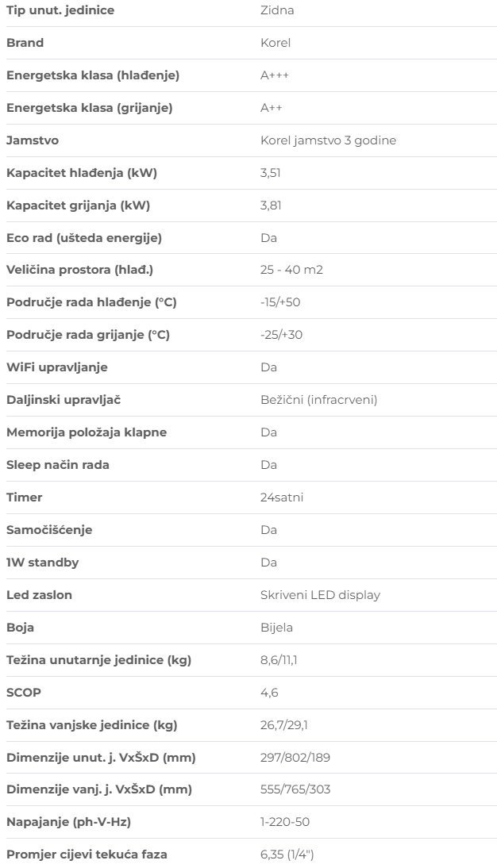
Task: Click the heating capacity value 3,81
Action: (270, 205)
